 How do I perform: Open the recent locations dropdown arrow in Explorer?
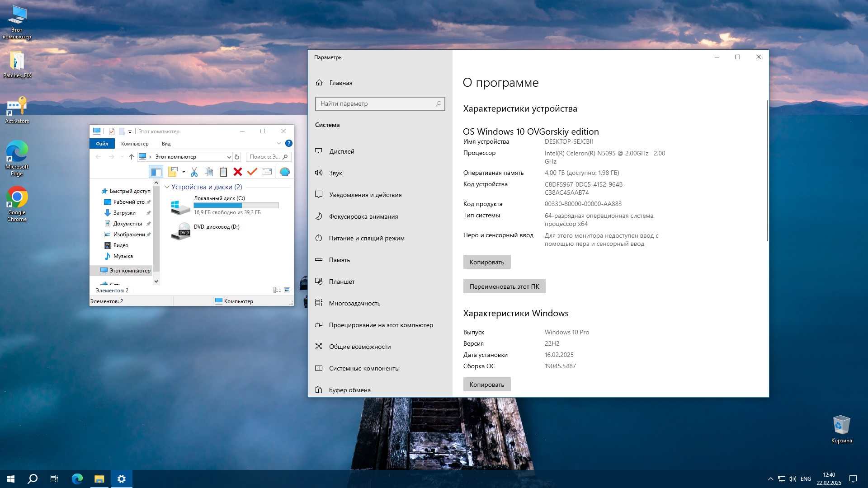tap(122, 157)
